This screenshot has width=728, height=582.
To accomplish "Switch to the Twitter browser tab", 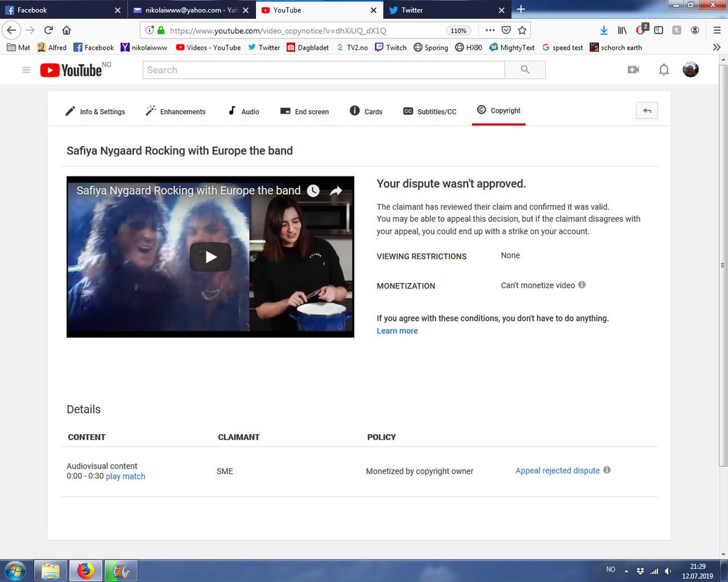I will tap(447, 10).
